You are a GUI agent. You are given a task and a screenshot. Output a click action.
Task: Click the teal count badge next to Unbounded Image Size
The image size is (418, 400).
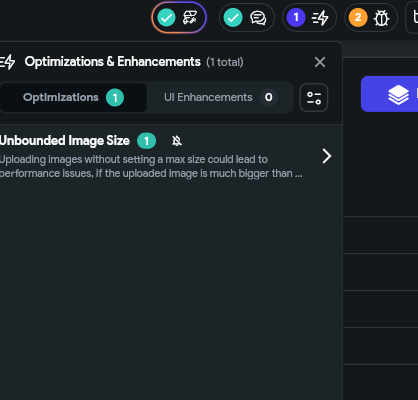click(146, 141)
